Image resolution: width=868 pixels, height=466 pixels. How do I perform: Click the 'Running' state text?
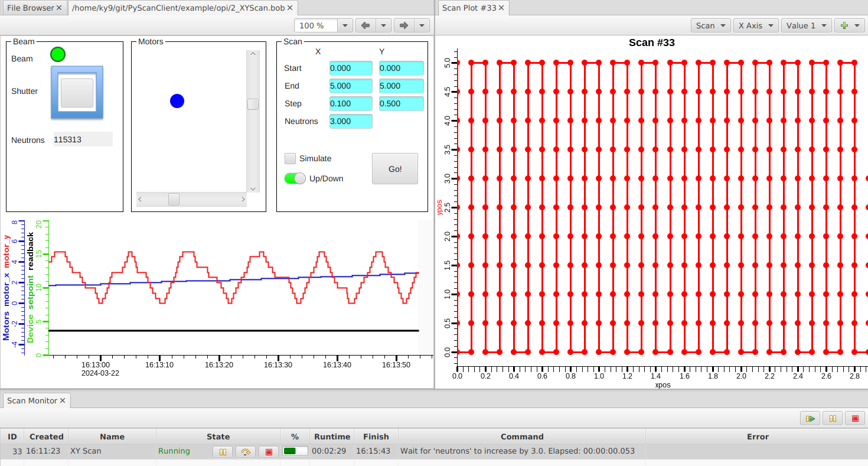(174, 451)
